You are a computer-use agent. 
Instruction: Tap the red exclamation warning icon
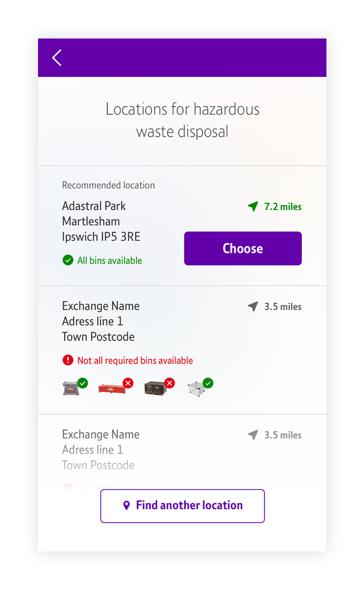(x=67, y=360)
